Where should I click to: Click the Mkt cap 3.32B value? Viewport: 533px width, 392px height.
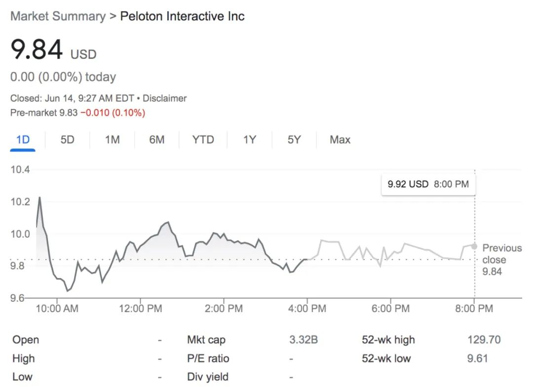click(304, 340)
